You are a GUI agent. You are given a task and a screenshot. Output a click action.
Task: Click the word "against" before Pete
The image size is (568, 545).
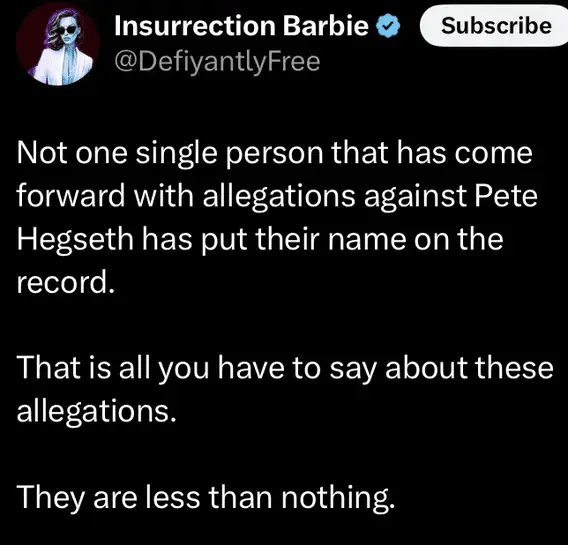pyautogui.click(x=414, y=198)
